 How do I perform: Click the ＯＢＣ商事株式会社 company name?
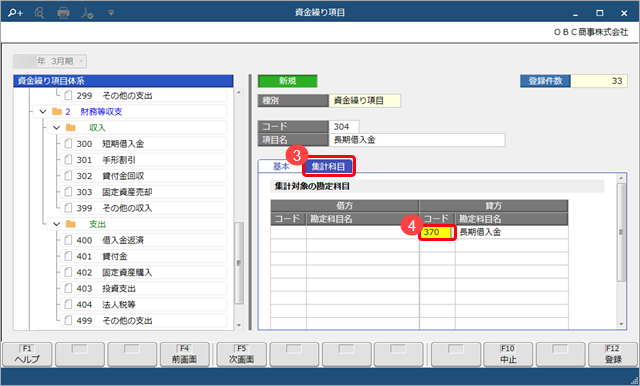click(x=591, y=32)
